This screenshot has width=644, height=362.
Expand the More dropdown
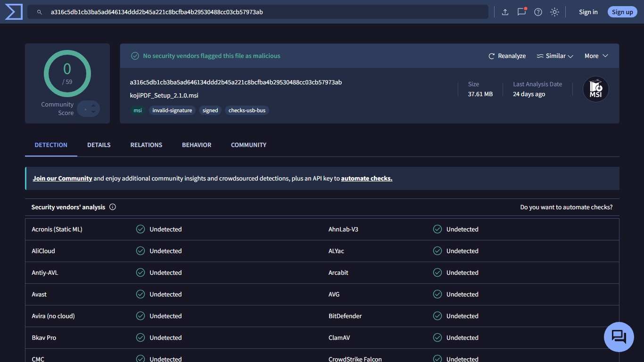tap(596, 56)
